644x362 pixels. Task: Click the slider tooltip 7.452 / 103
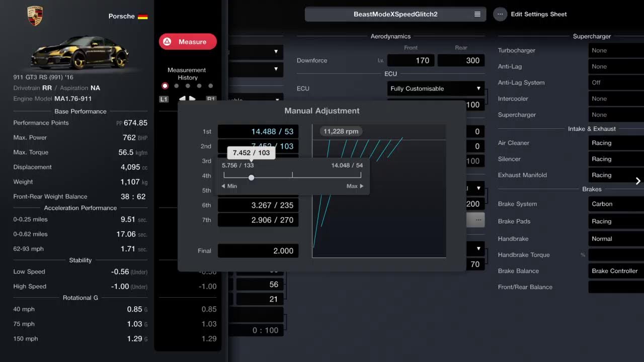click(x=251, y=153)
